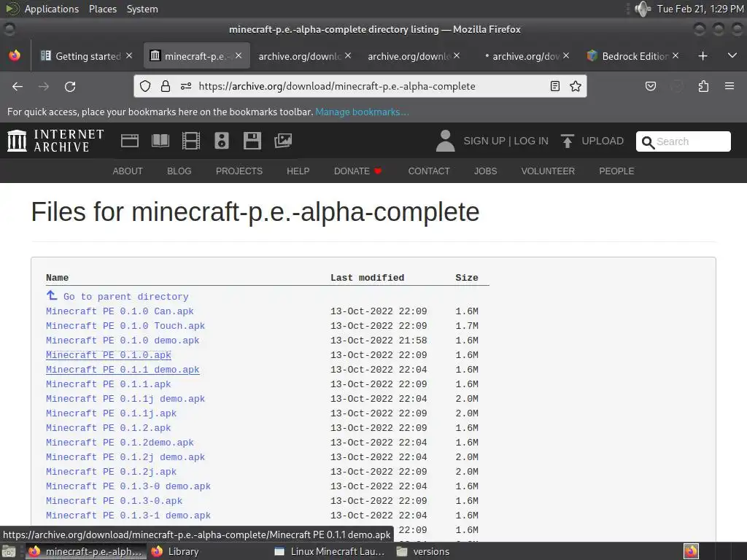Screen dimensions: 747x560
Task: Open the site permissions icon in address bar
Action: click(186, 86)
